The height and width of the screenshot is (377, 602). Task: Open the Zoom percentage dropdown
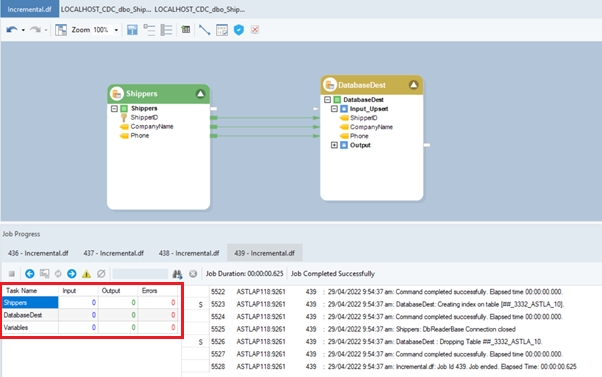click(x=116, y=30)
